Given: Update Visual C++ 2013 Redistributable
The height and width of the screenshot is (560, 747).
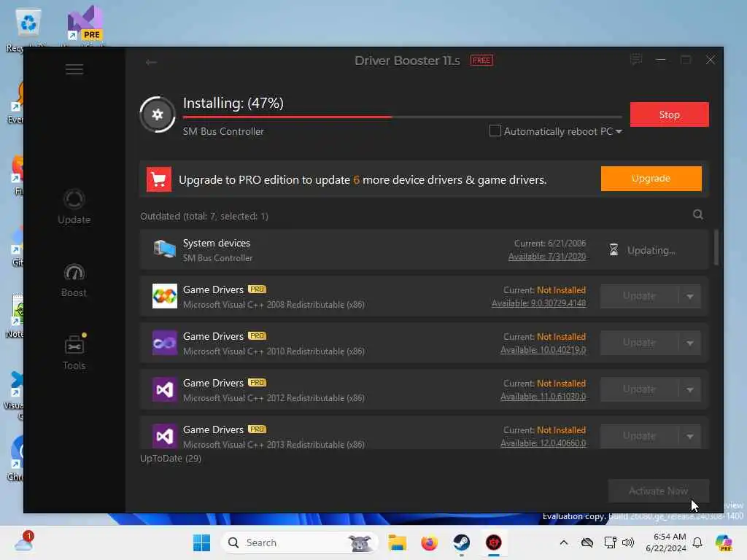Looking at the screenshot, I should pyautogui.click(x=639, y=436).
